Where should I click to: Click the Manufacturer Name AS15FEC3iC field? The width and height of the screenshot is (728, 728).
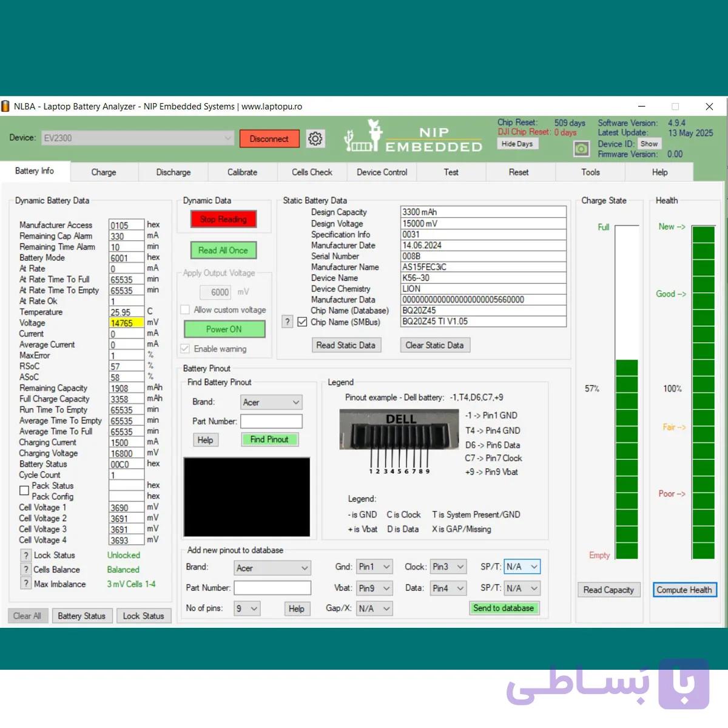coord(484,267)
